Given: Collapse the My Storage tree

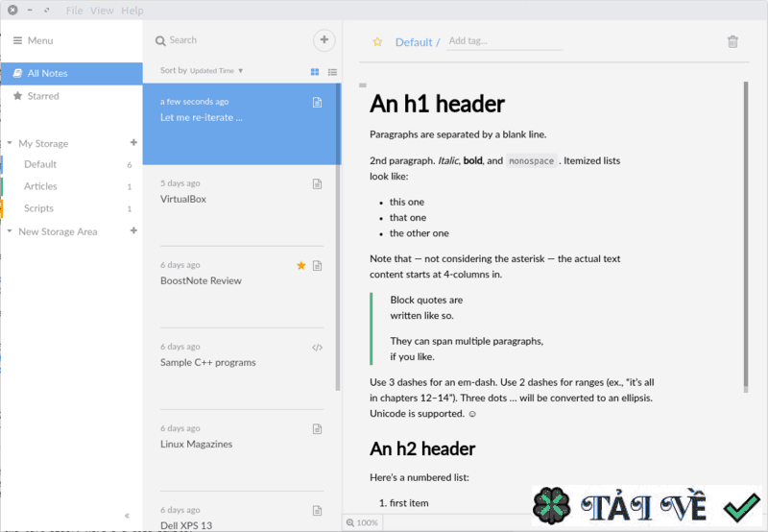Looking at the screenshot, I should pyautogui.click(x=10, y=143).
